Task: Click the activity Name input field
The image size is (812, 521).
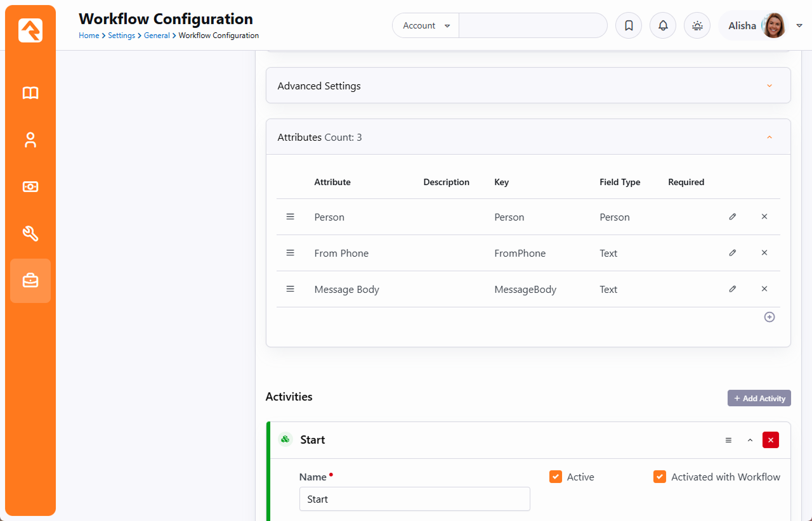Action: [414, 499]
